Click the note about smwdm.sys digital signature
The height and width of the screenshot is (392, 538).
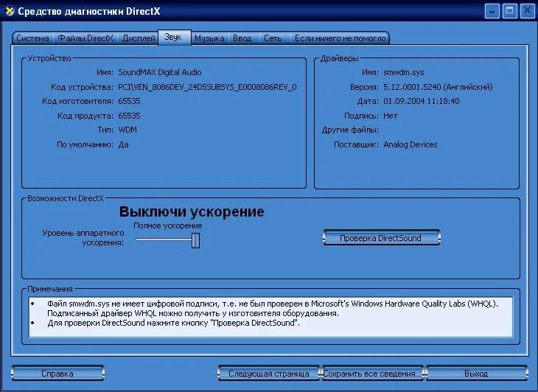pyautogui.click(x=273, y=308)
